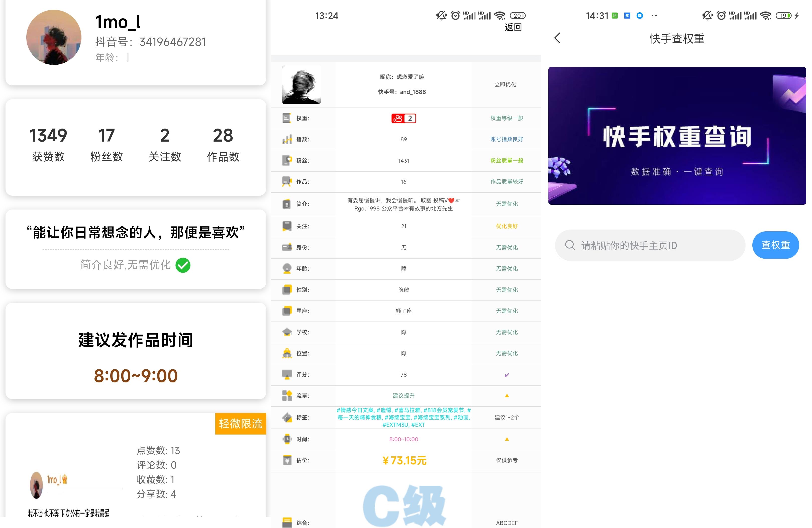
Task: Click the red weight level 2 badge
Action: pyautogui.click(x=403, y=118)
